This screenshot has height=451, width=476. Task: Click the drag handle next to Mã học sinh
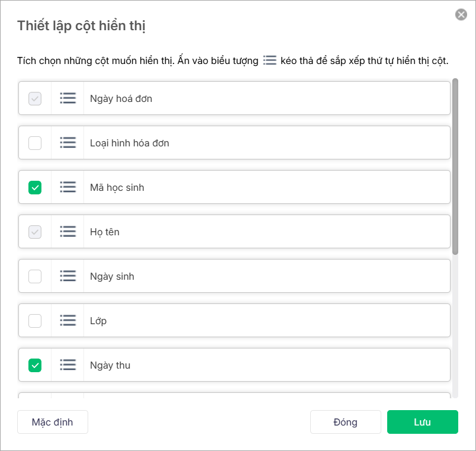(68, 187)
